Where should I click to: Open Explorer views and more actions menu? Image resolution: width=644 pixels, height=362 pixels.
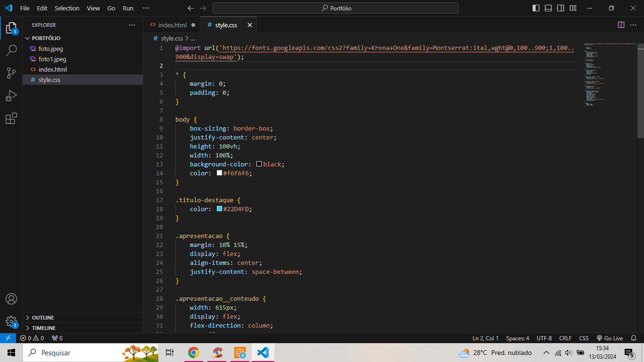click(132, 25)
